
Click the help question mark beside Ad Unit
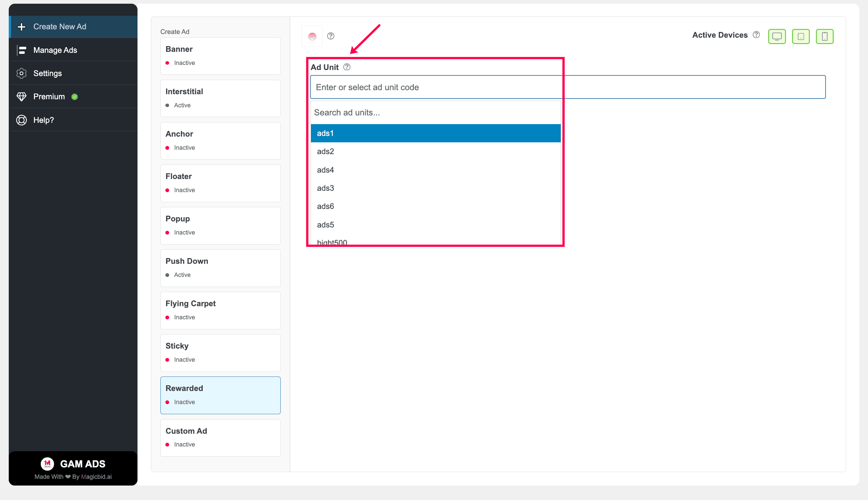click(347, 67)
